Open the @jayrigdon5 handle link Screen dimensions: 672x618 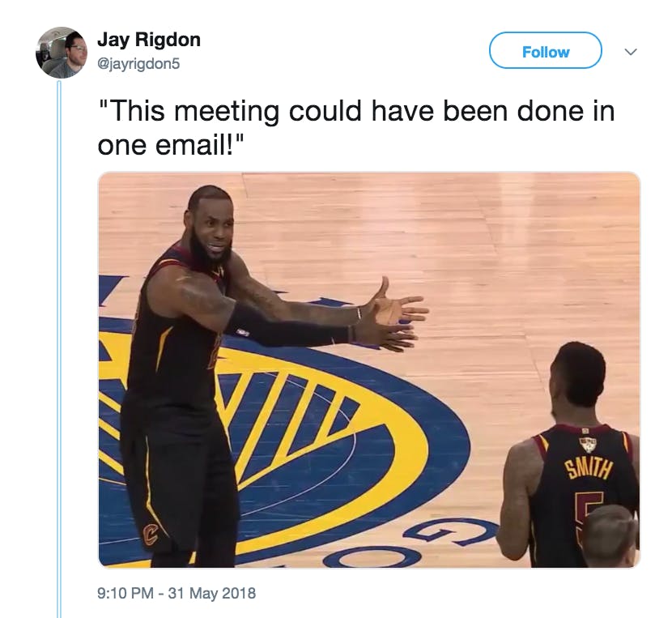(139, 64)
